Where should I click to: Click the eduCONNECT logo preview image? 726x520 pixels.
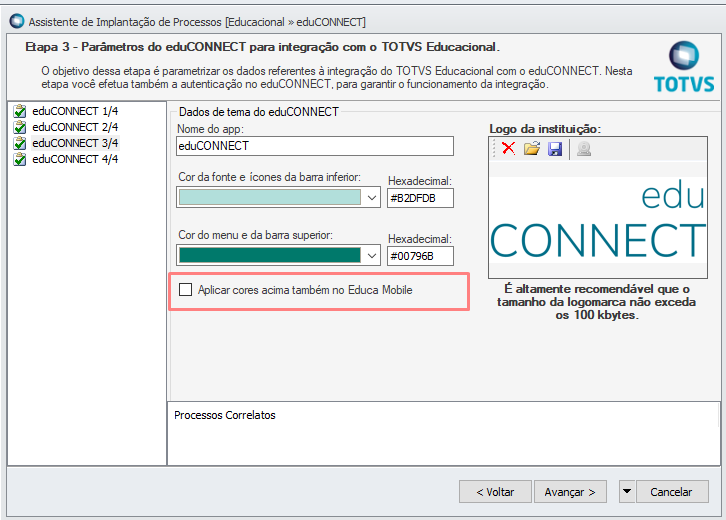598,220
